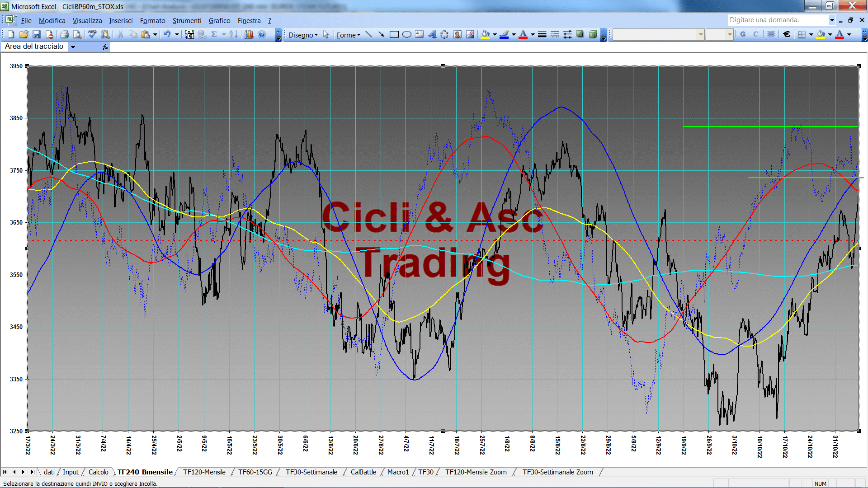Open dash style options

click(555, 34)
